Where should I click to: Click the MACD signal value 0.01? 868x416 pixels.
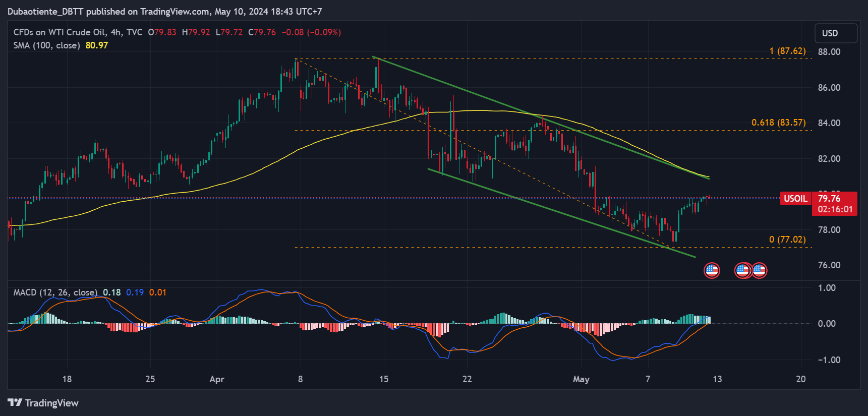click(x=158, y=292)
